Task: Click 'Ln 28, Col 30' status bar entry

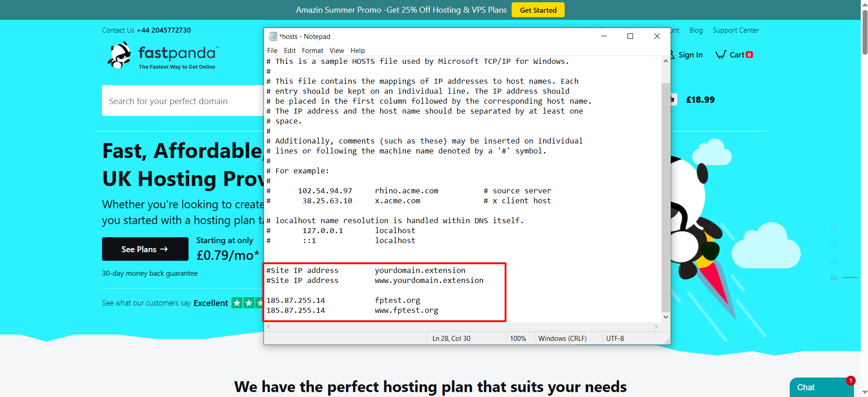Action: (x=451, y=339)
